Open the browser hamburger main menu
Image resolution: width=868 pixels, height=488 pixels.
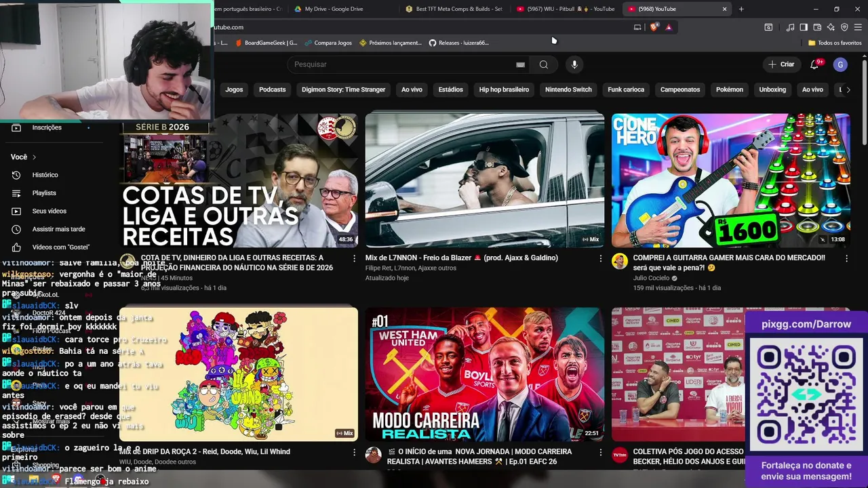[859, 27]
